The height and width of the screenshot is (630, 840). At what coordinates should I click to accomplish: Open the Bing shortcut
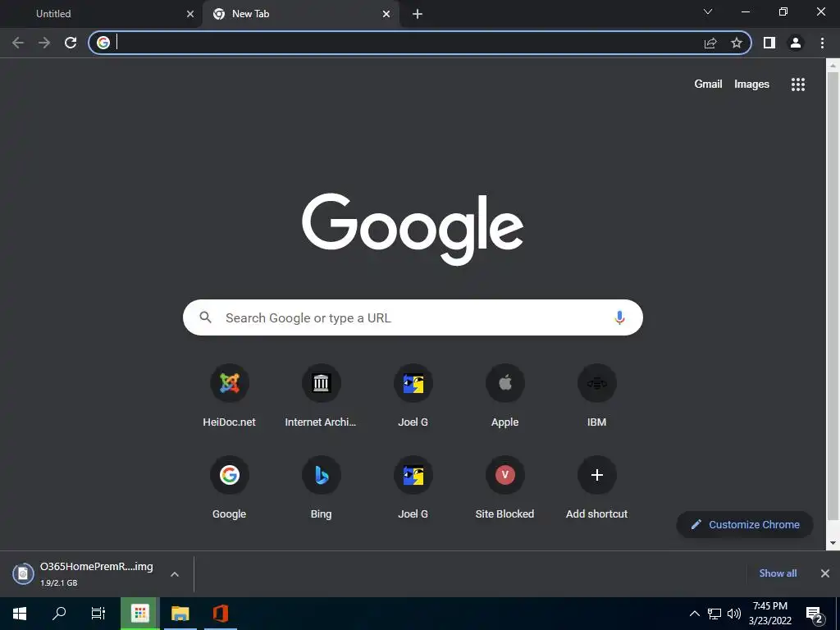point(321,487)
